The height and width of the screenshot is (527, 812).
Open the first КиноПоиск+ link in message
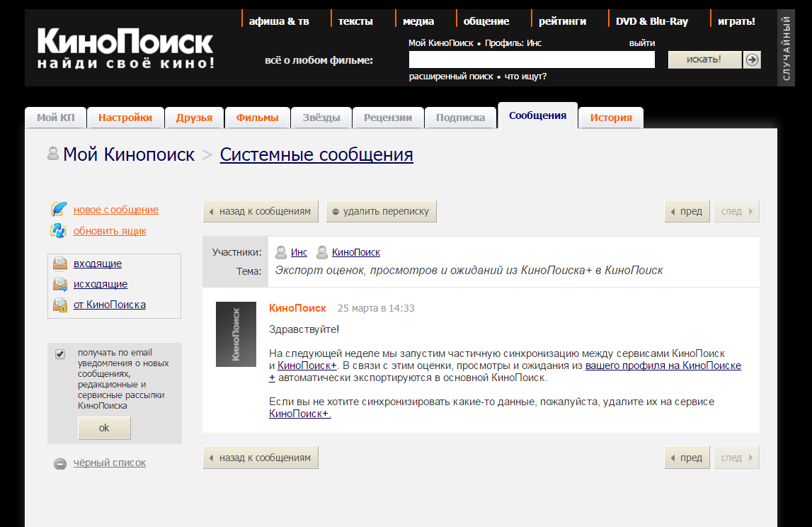pyautogui.click(x=307, y=365)
